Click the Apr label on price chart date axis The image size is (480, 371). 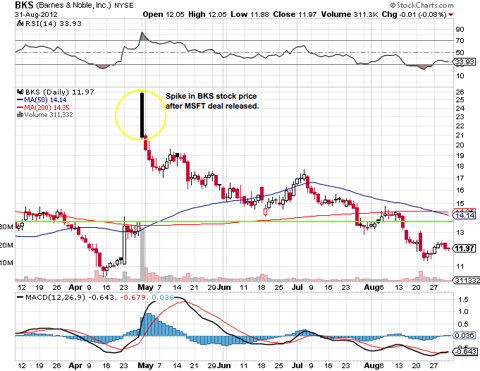coord(75,287)
